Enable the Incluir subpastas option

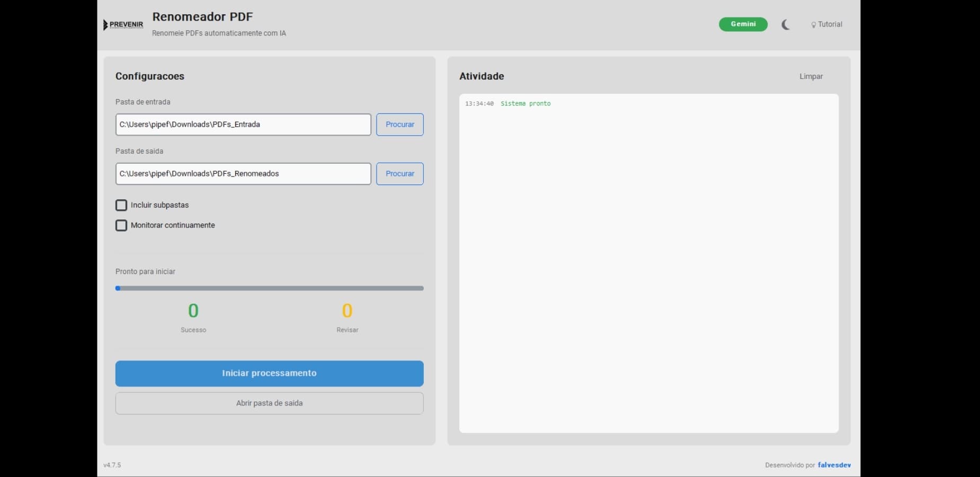121,205
